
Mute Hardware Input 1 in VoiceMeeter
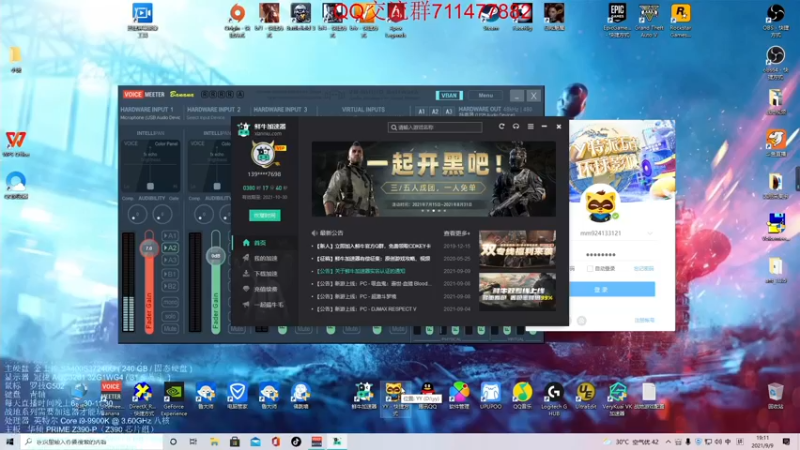170,329
